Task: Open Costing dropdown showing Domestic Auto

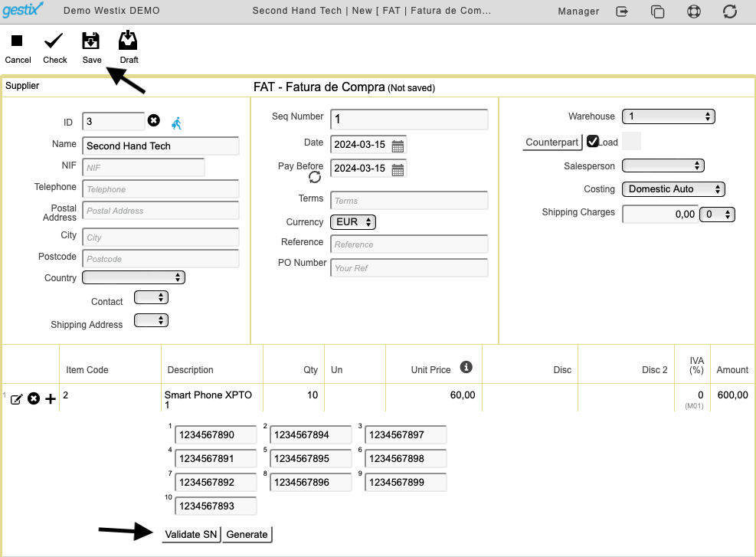Action: tap(673, 189)
